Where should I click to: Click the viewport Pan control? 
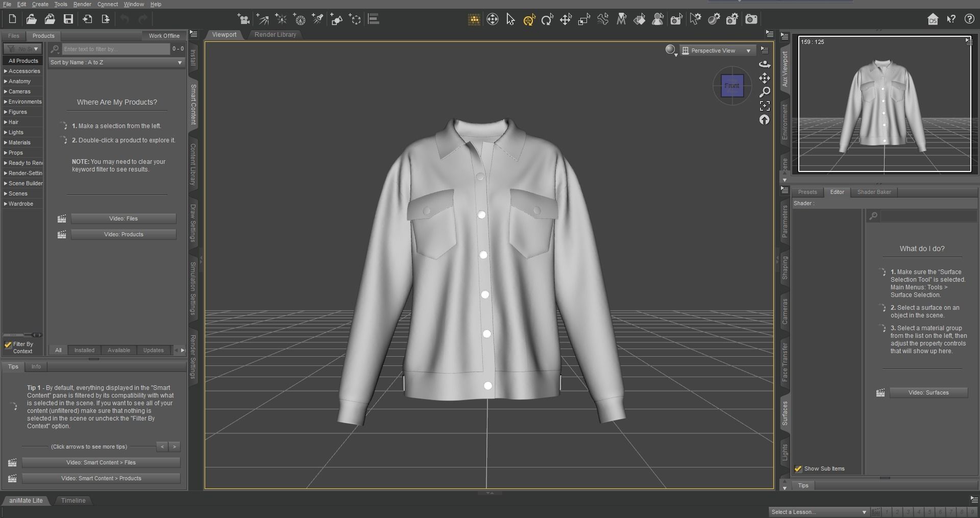coord(765,78)
